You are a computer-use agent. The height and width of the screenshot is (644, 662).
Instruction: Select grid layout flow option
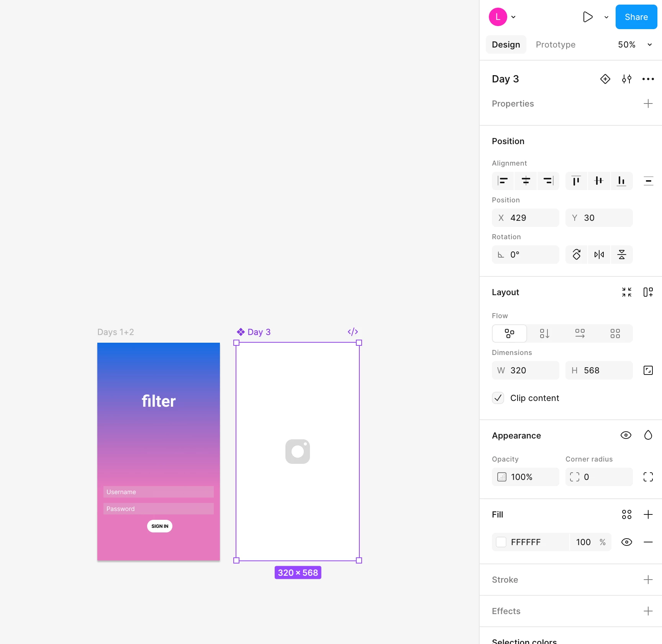[615, 333]
